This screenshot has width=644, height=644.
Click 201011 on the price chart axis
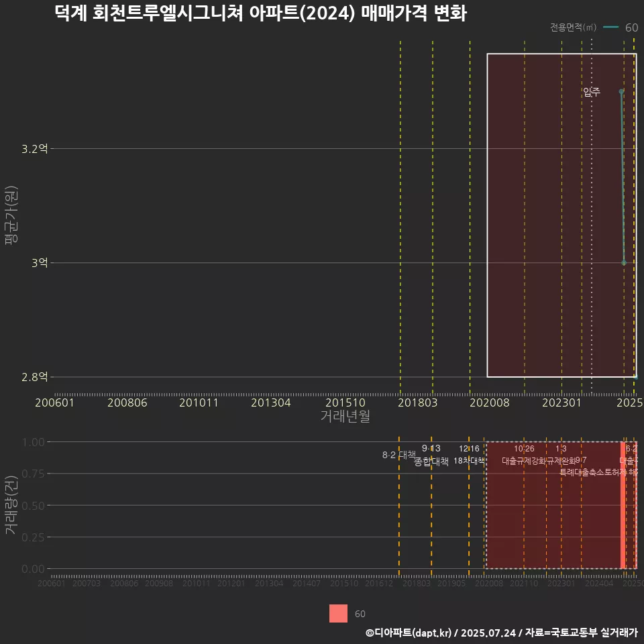199,402
